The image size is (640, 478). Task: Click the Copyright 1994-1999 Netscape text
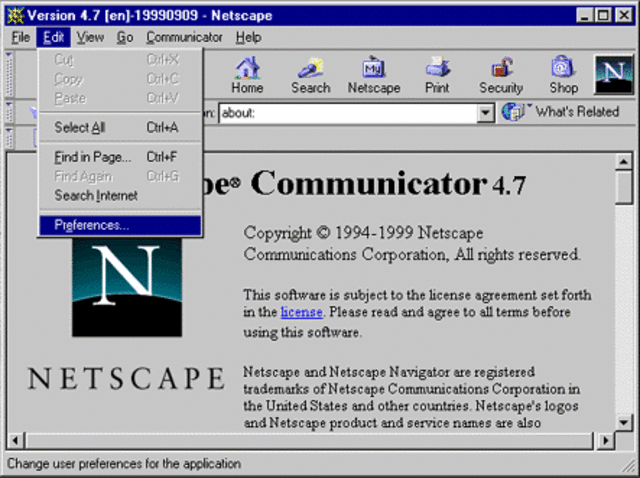[x=363, y=233]
